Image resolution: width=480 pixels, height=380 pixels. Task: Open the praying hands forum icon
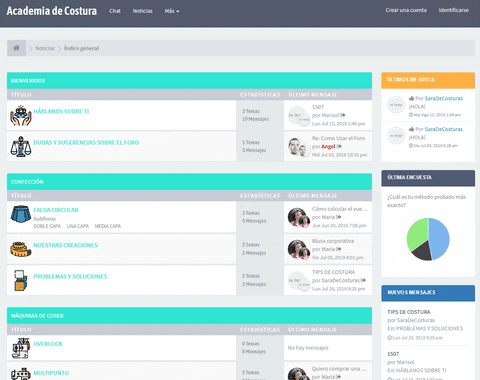[21, 115]
